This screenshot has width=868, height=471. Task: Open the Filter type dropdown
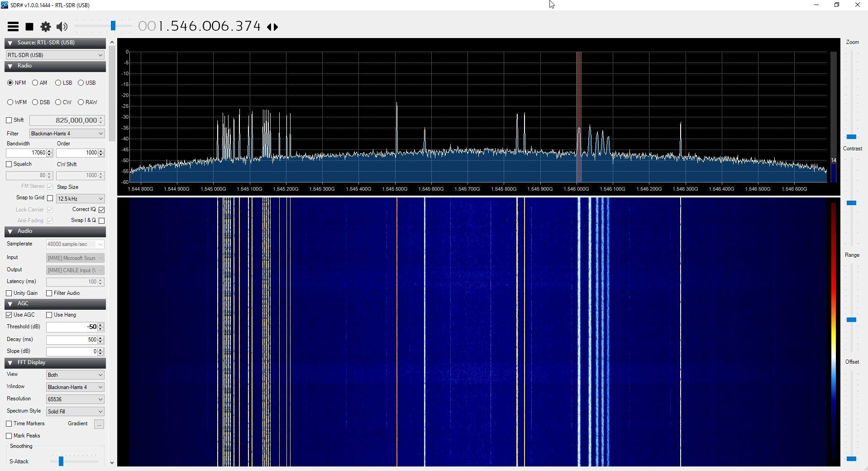pos(67,134)
